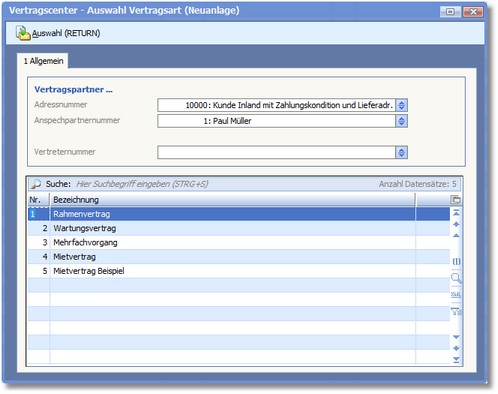Move down one row with the single down arrow
This screenshot has width=498, height=394.
[456, 337]
